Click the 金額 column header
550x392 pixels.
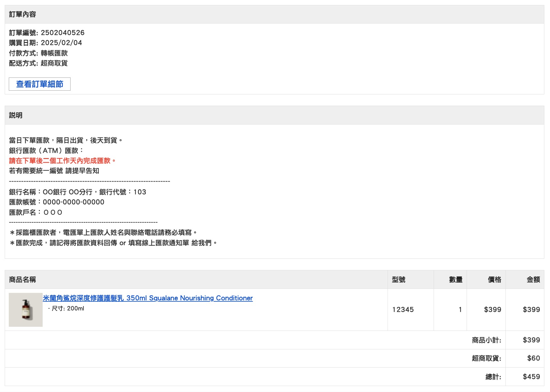[533, 280]
